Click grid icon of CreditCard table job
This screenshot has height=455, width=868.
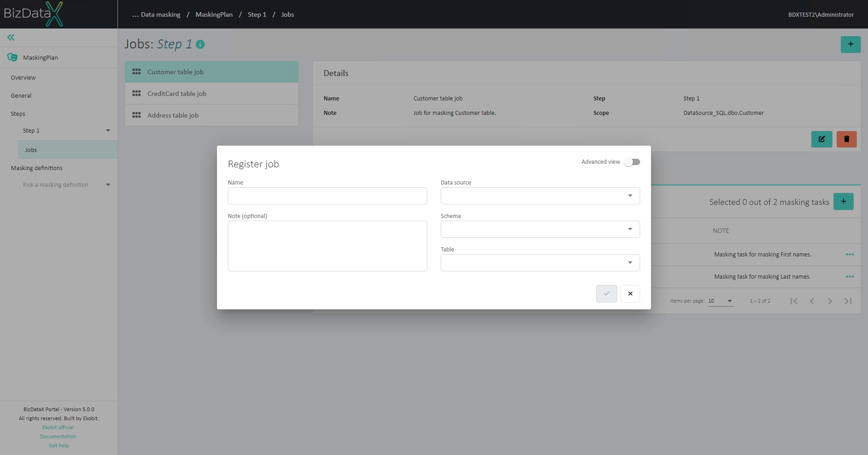pos(137,94)
